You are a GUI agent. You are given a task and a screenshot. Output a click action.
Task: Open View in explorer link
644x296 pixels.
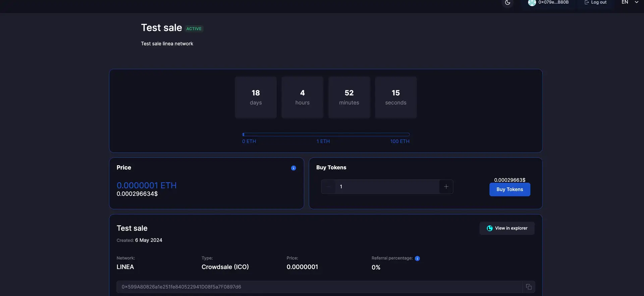coord(507,228)
